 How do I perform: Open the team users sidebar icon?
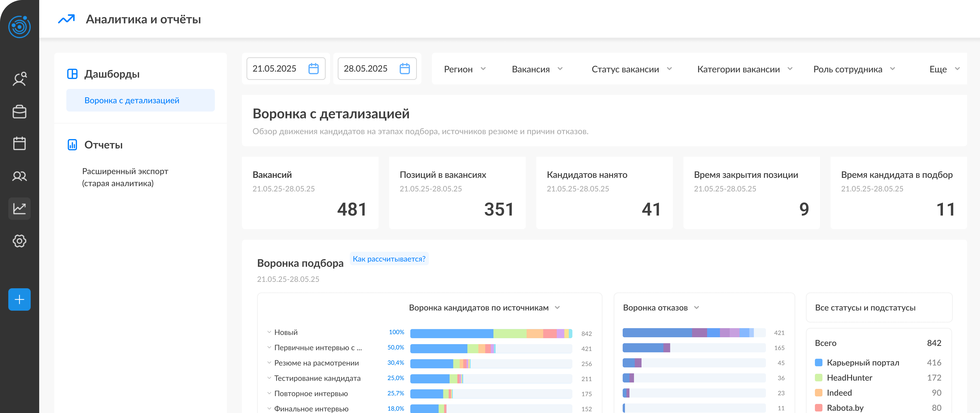pyautogui.click(x=19, y=176)
